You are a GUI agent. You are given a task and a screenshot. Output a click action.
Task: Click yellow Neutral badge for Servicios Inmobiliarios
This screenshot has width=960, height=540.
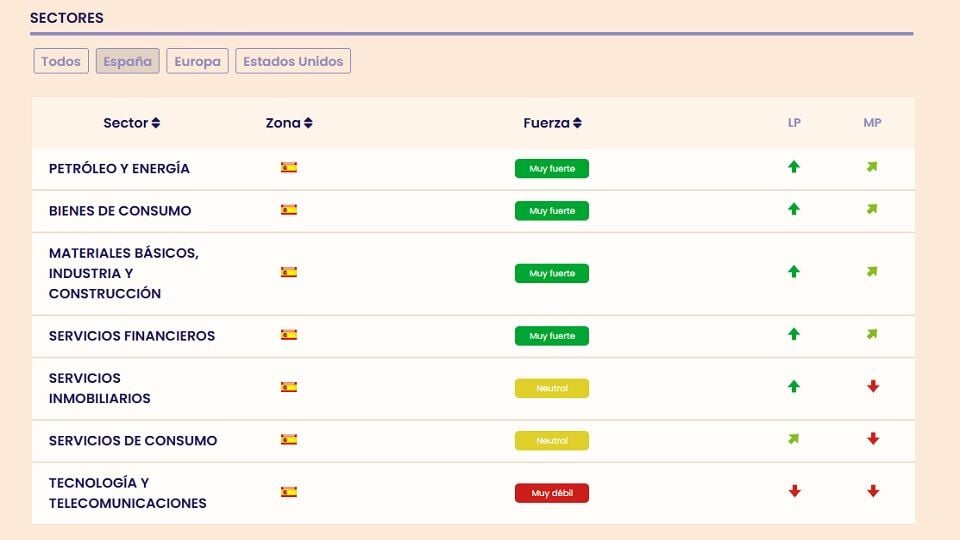point(552,388)
